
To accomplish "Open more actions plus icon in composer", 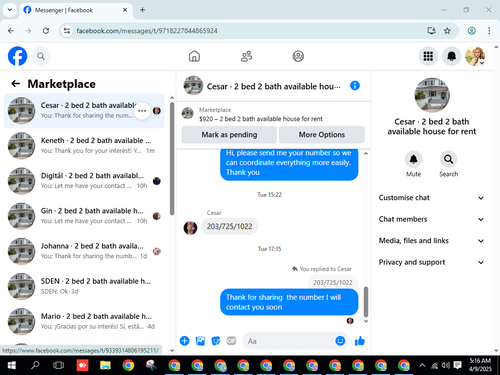I will point(184,341).
